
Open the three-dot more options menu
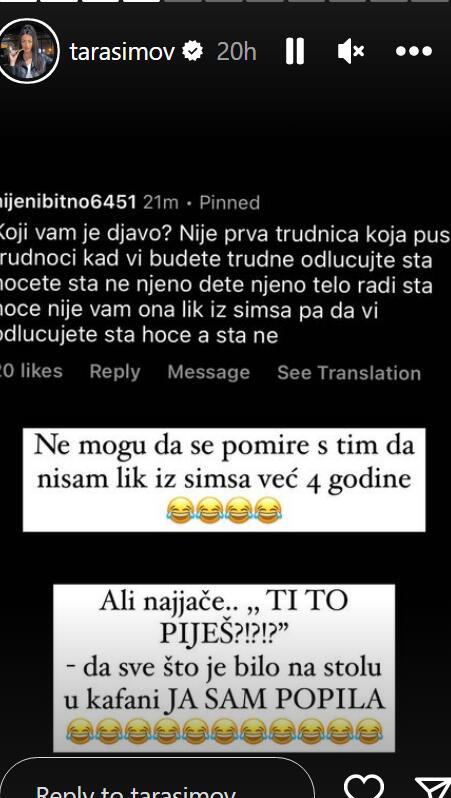point(414,51)
